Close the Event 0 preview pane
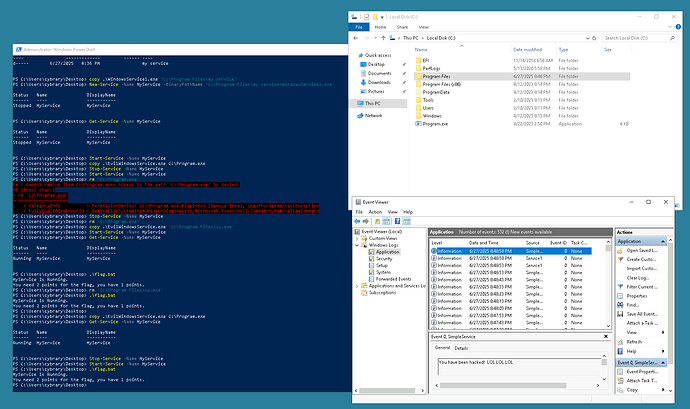Viewport: 690px width, 409px height. pos(606,336)
